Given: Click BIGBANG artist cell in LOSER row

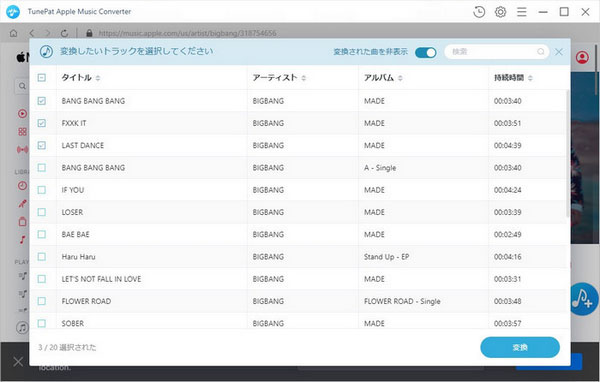Looking at the screenshot, I should 268,212.
